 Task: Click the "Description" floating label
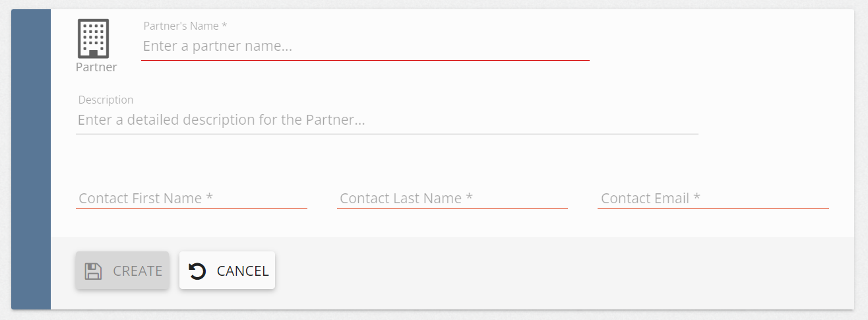(x=106, y=100)
